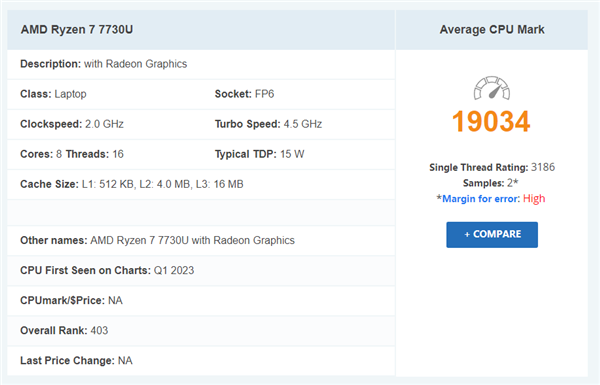This screenshot has height=385, width=600.
Task: Click the Cache Size row
Action: coord(201,184)
